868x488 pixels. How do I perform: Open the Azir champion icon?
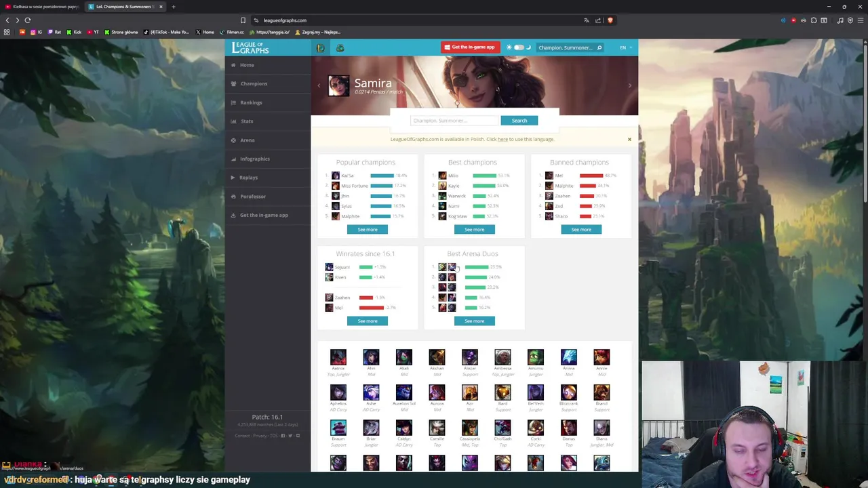coord(470,392)
